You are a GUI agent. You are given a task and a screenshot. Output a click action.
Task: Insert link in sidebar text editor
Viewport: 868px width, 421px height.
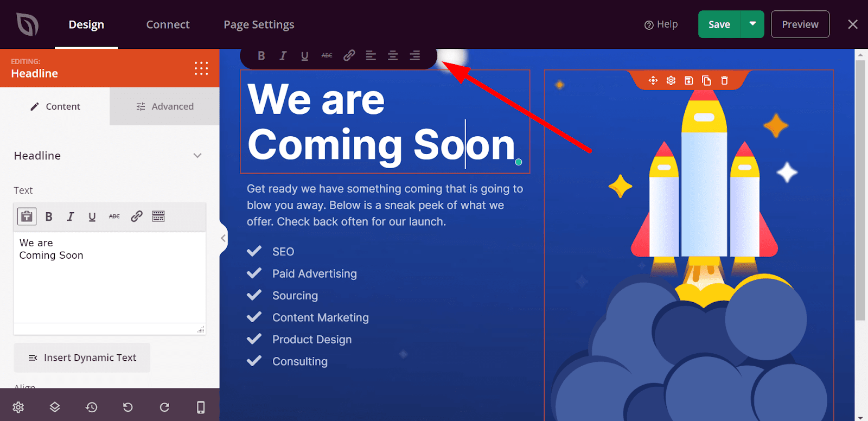point(137,216)
